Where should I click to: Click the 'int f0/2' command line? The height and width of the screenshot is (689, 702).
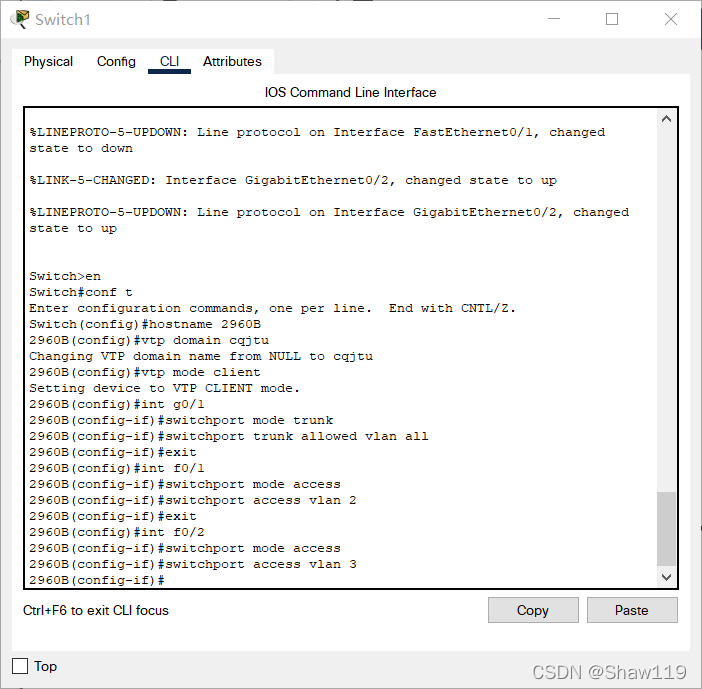click(x=117, y=532)
